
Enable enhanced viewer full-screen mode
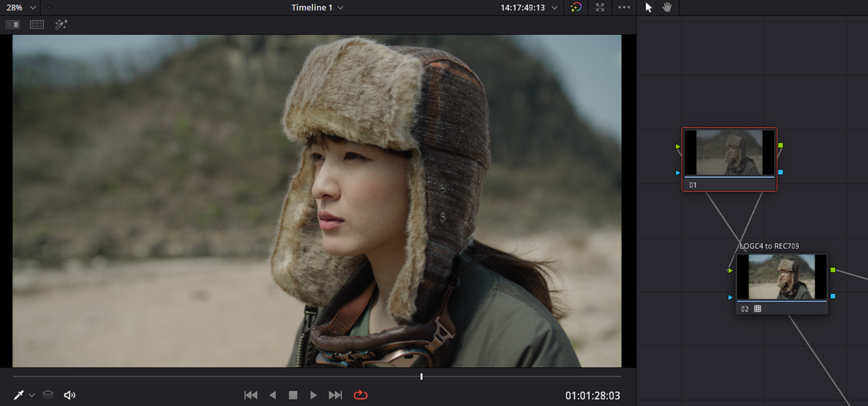[599, 7]
